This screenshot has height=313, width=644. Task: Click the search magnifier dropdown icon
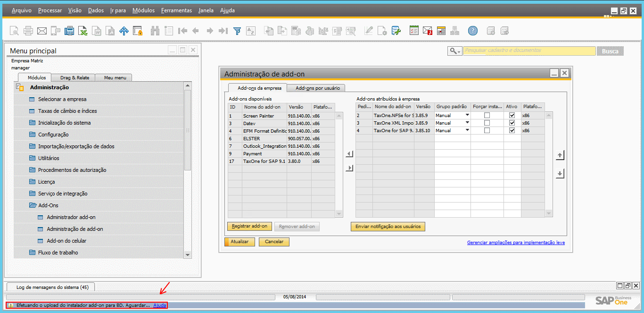[x=455, y=51]
